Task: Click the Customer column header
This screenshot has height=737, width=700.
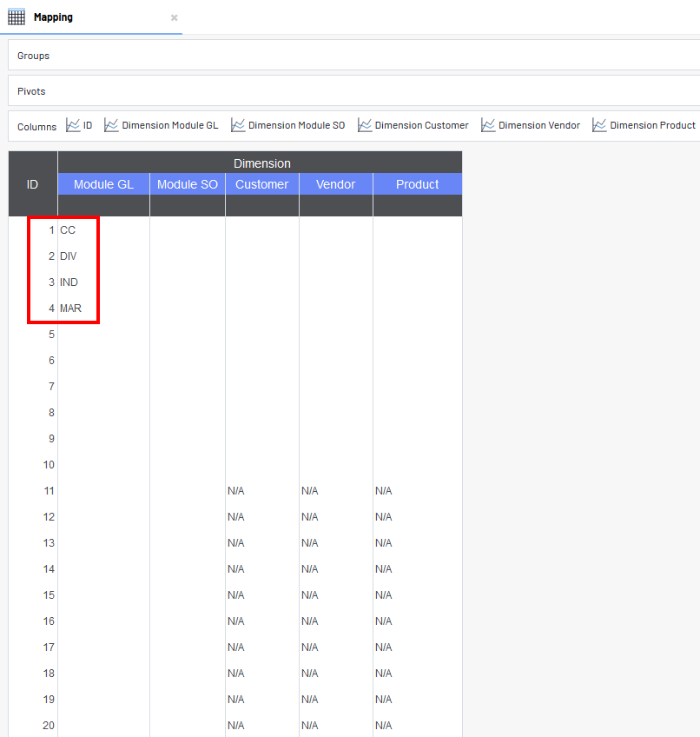Action: coord(262,184)
